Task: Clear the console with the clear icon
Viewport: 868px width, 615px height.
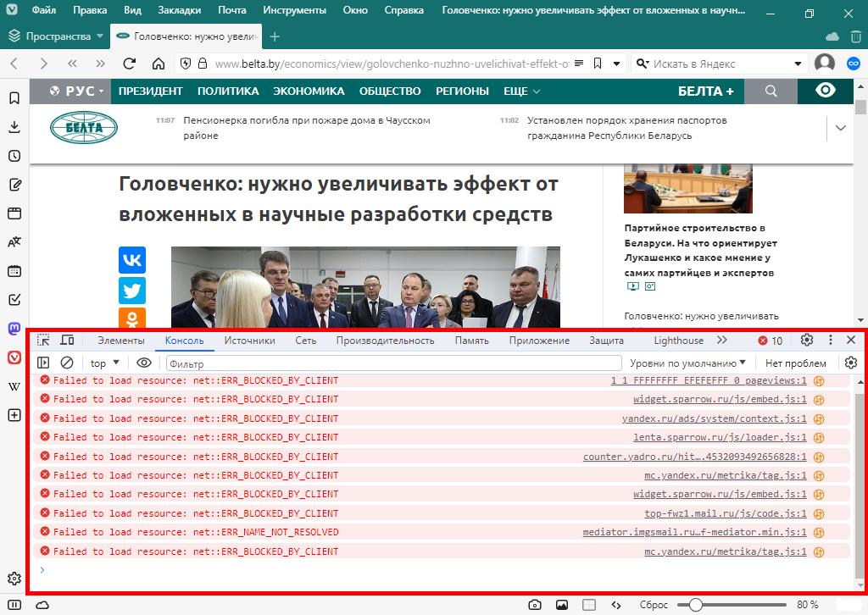Action: [67, 363]
